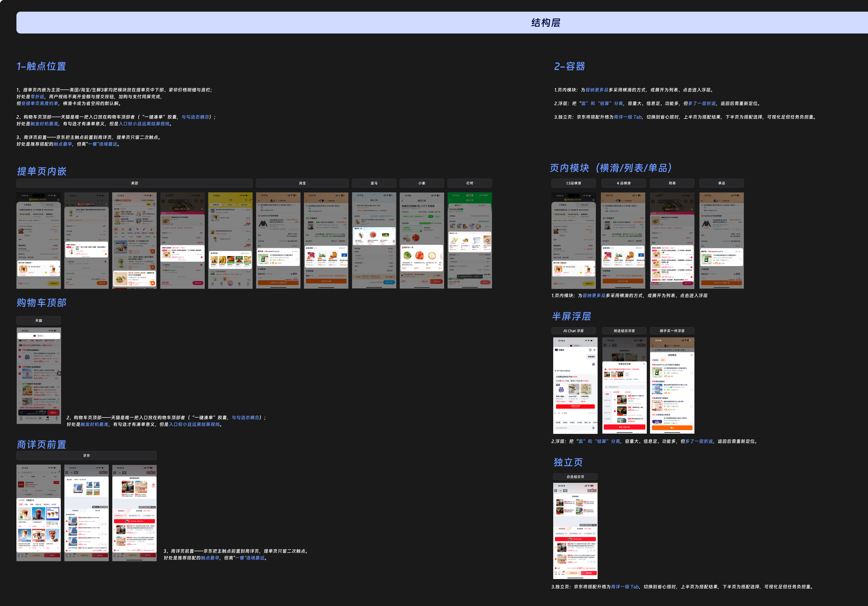Click the clock history icon beside 天猫AI close

pos(590,350)
